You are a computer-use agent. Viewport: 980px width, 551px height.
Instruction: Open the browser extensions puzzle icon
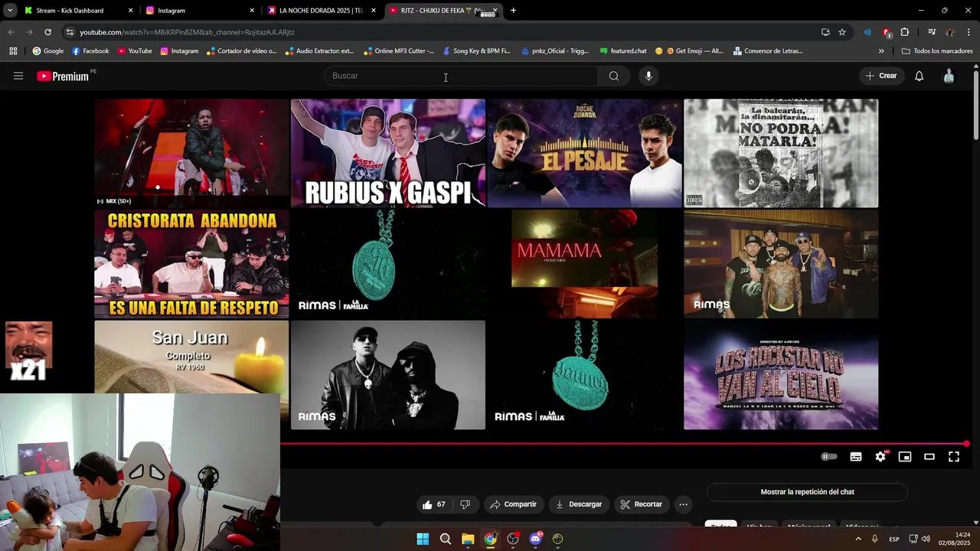tap(904, 32)
